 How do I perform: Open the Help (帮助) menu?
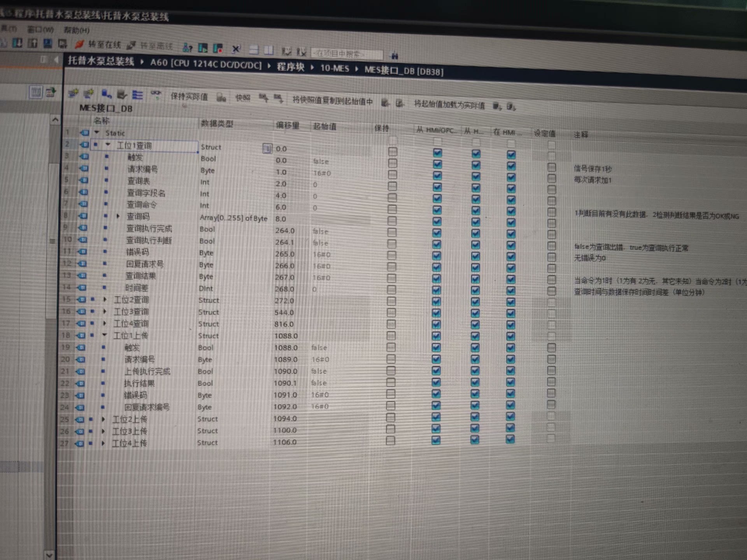click(x=77, y=30)
